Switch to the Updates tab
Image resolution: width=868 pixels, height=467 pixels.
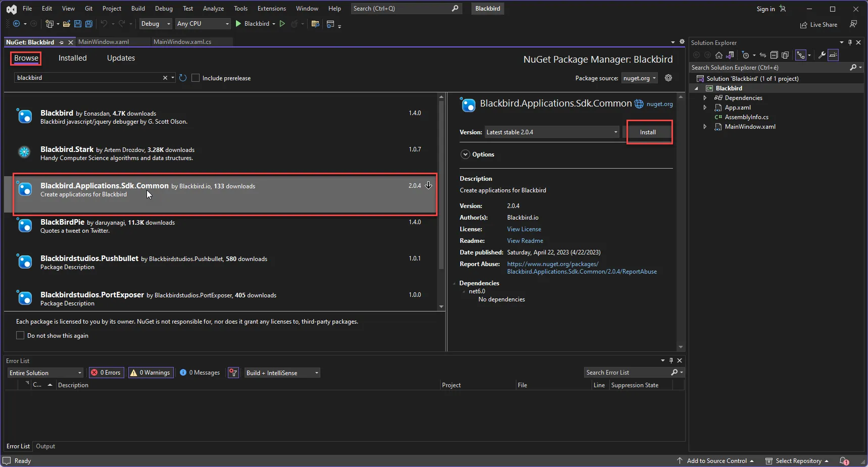coord(121,58)
